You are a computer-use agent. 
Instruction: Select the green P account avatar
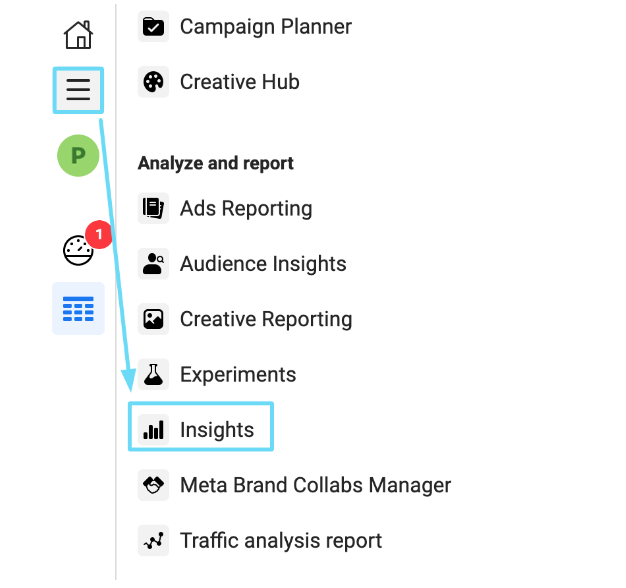78,156
